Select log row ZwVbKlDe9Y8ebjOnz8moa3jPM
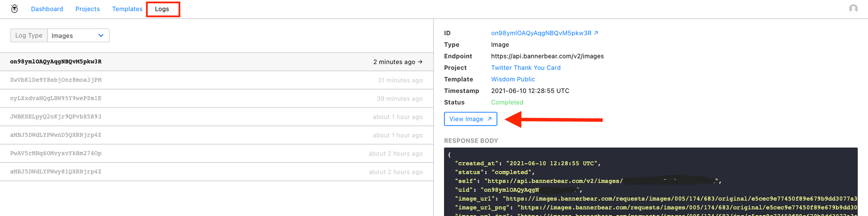This screenshot has height=216, width=868. [x=217, y=80]
